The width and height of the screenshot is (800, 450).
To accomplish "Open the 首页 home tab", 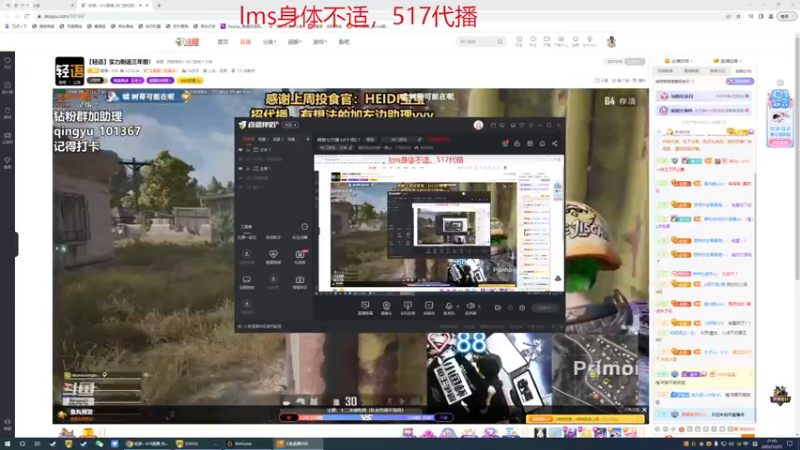I will coord(223,42).
